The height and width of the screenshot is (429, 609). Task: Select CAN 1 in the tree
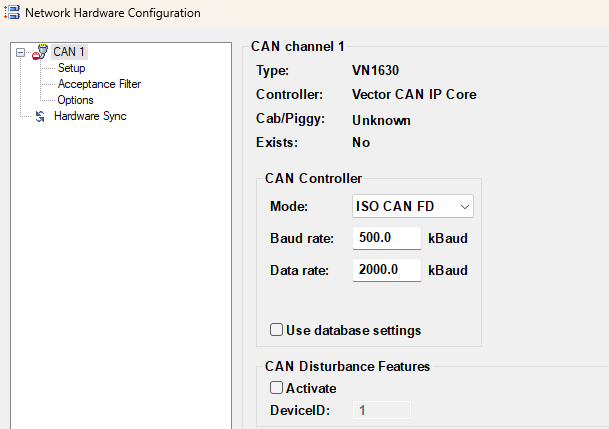pyautogui.click(x=69, y=52)
